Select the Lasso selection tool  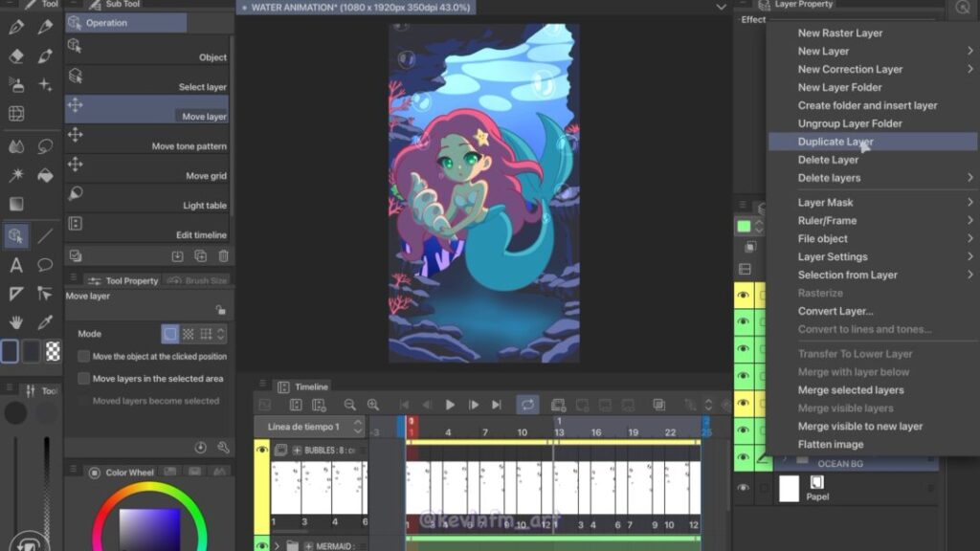(45, 146)
